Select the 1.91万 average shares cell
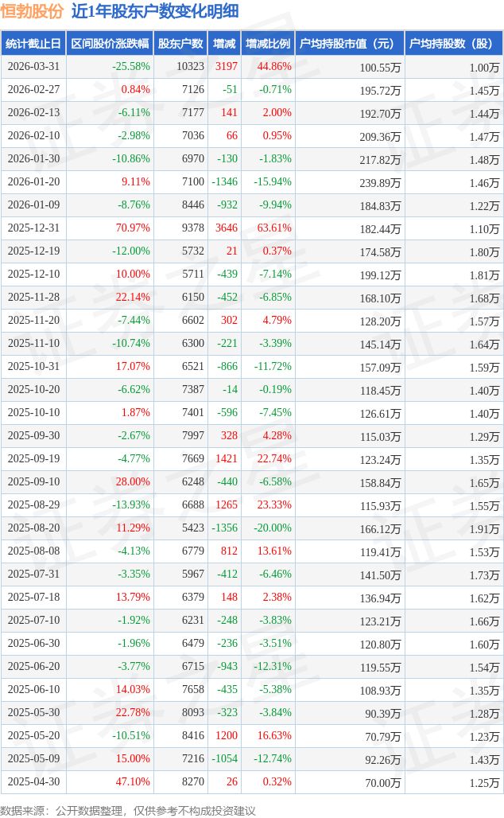 pos(484,528)
